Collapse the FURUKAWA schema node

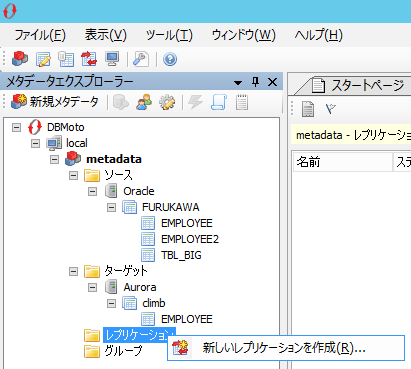[x=111, y=207]
